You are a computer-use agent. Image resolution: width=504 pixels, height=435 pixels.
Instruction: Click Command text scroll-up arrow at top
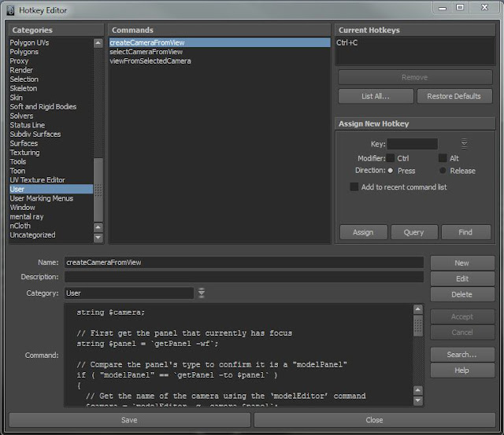[x=417, y=309]
